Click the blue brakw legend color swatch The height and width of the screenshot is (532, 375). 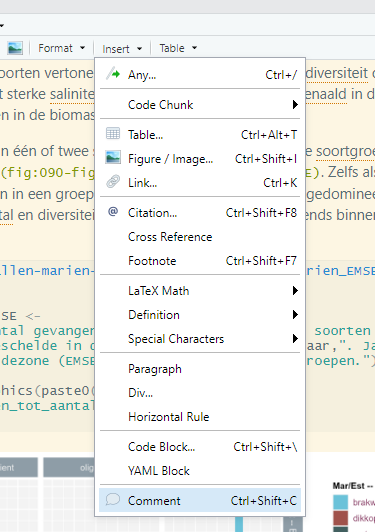pyautogui.click(x=341, y=502)
